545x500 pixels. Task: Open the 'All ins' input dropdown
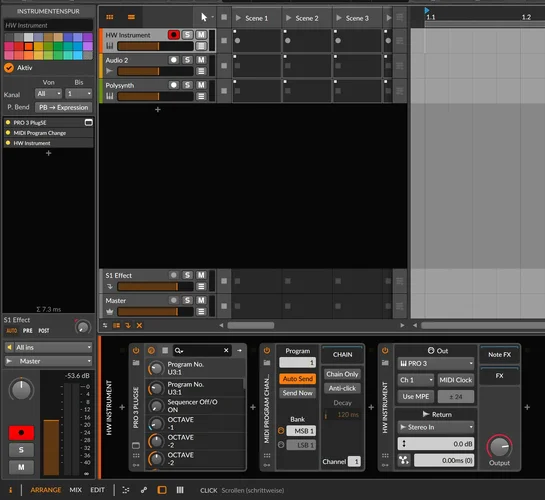click(48, 347)
